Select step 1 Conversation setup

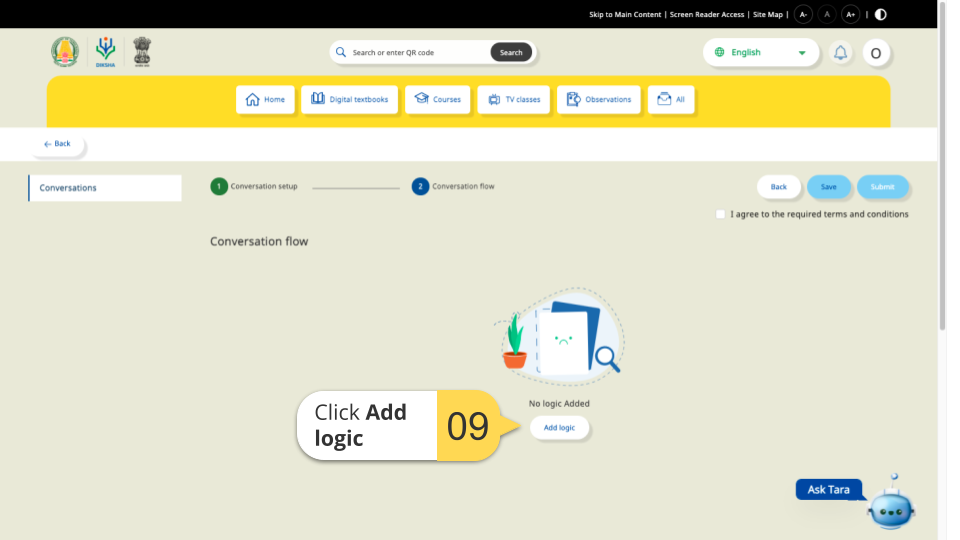point(219,187)
